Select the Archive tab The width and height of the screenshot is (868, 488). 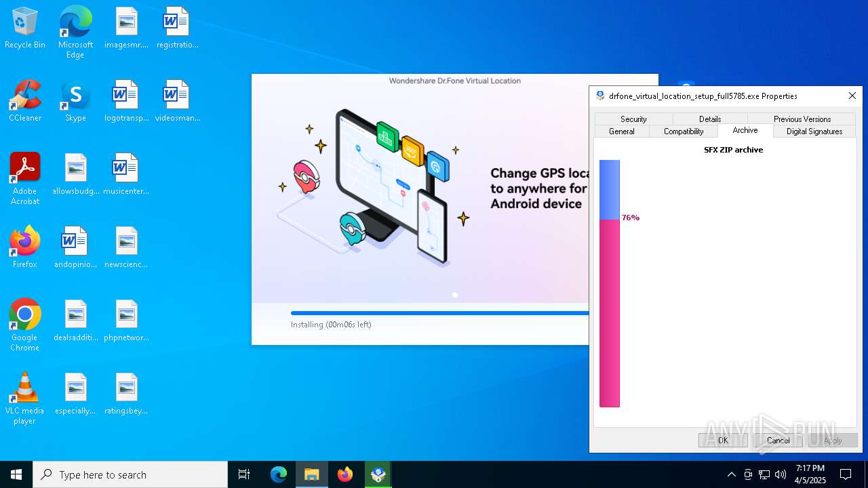(x=745, y=130)
